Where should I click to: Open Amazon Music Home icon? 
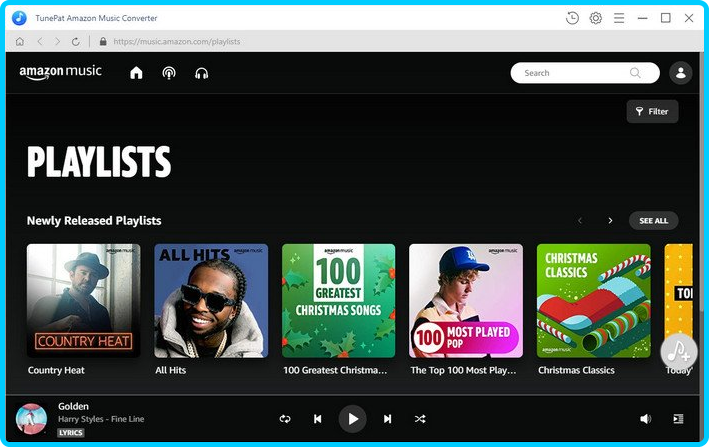point(136,73)
